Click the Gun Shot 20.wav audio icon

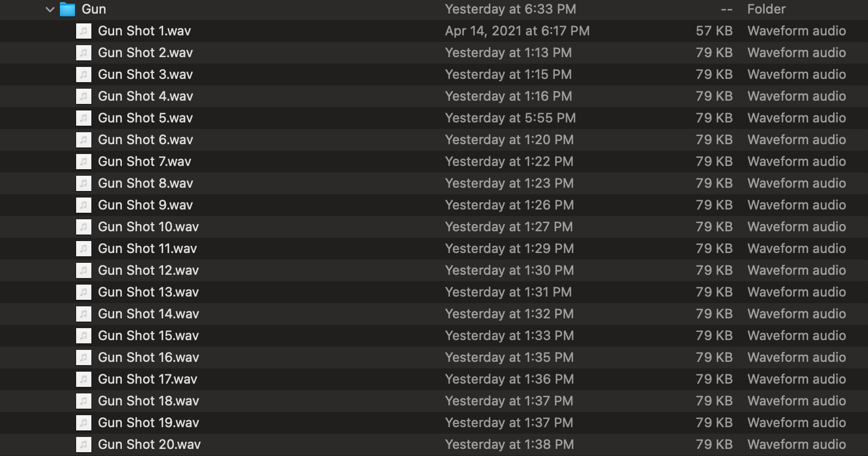point(83,445)
